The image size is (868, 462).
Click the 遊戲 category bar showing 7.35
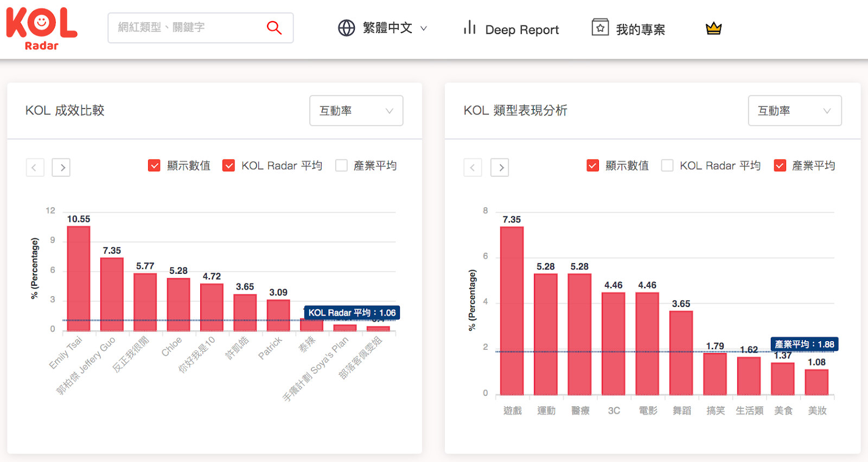(x=512, y=311)
